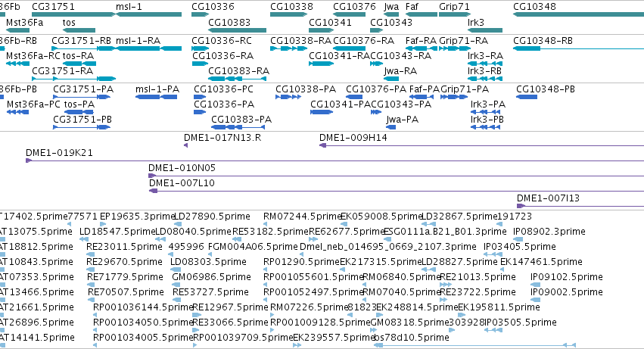Click the tos gene label
This screenshot has width=644, height=349.
click(x=69, y=22)
